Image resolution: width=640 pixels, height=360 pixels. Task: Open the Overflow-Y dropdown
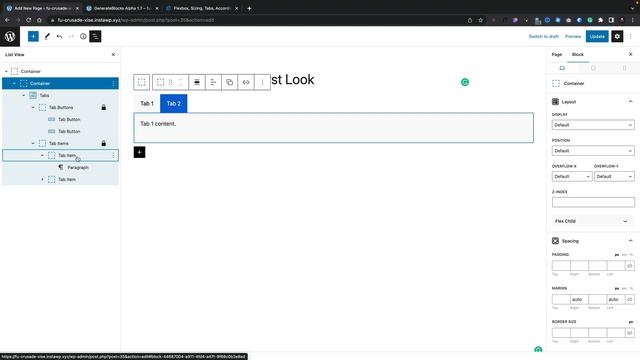pos(614,176)
